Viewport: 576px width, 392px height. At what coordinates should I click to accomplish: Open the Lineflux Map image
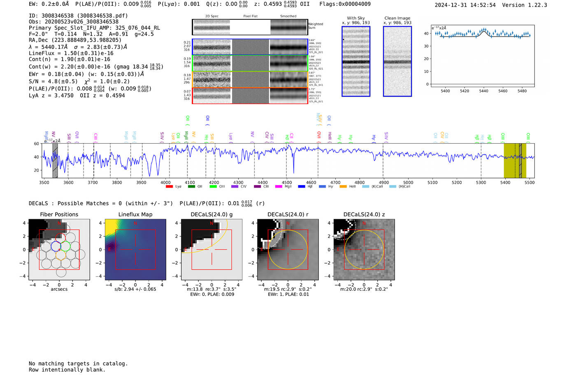point(135,250)
